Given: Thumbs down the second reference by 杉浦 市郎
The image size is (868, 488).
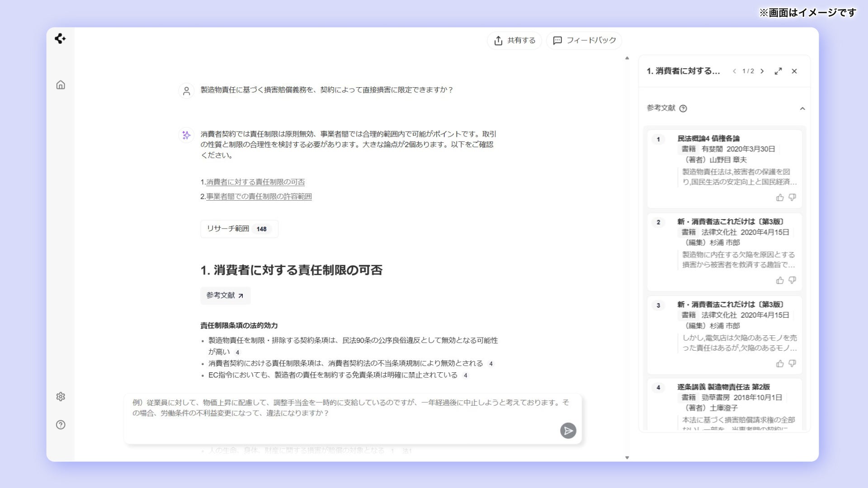Looking at the screenshot, I should pyautogui.click(x=792, y=280).
